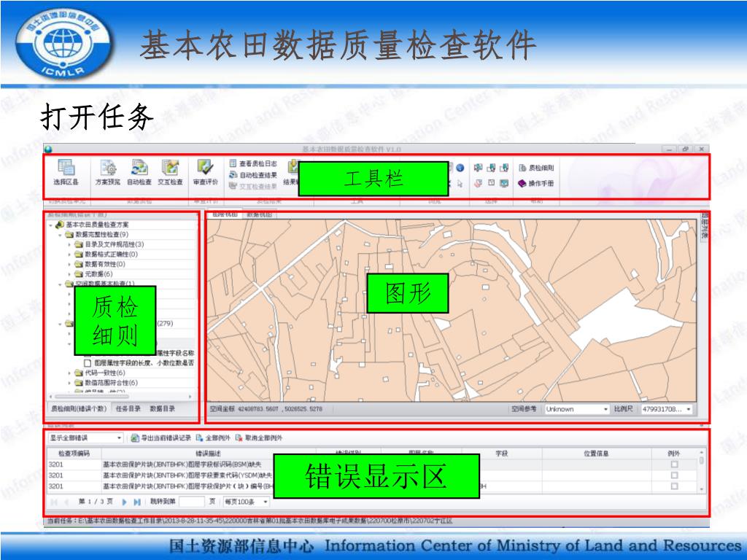
Task: Launch 交互检查 tool
Action: [170, 172]
